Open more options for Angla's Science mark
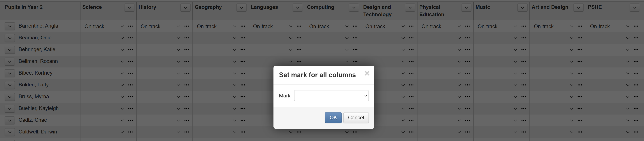This screenshot has width=644, height=141. pos(130,26)
